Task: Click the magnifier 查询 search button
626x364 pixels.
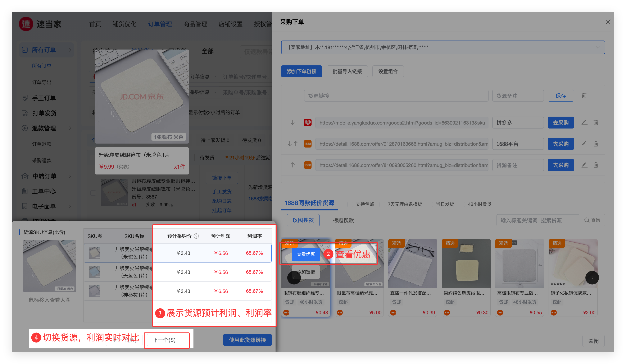Action: pyautogui.click(x=592, y=220)
